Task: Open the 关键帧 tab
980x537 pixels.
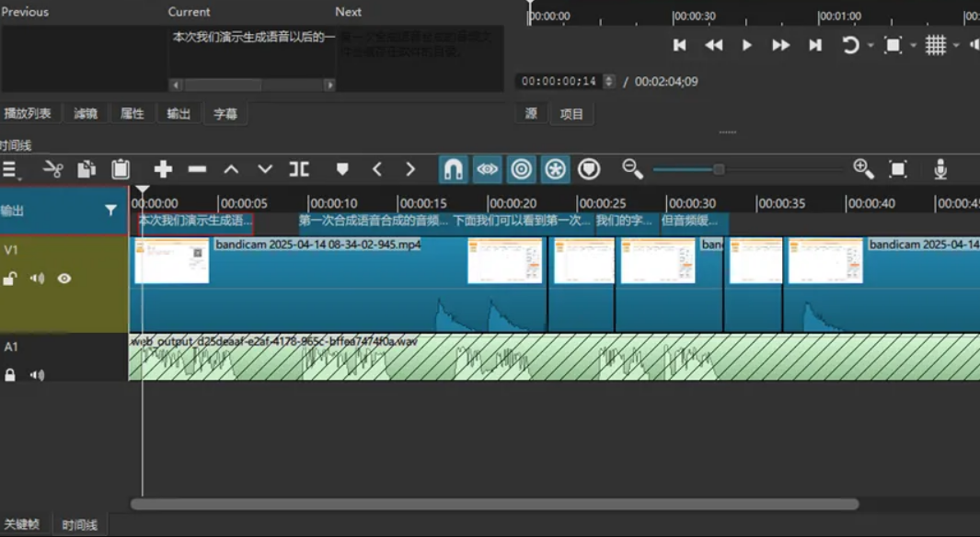Action: point(22,525)
